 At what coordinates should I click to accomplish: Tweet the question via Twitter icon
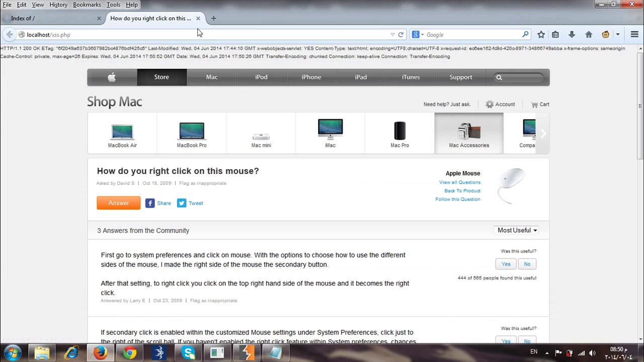tap(182, 203)
